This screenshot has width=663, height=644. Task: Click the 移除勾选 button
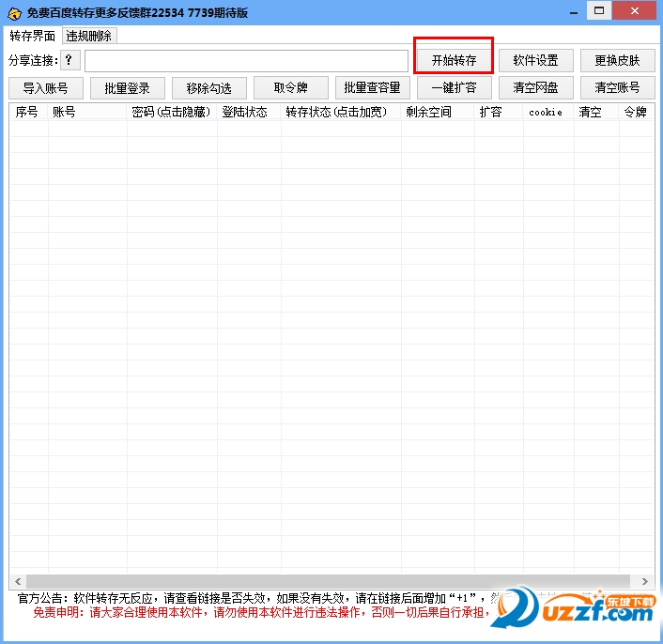tap(208, 88)
